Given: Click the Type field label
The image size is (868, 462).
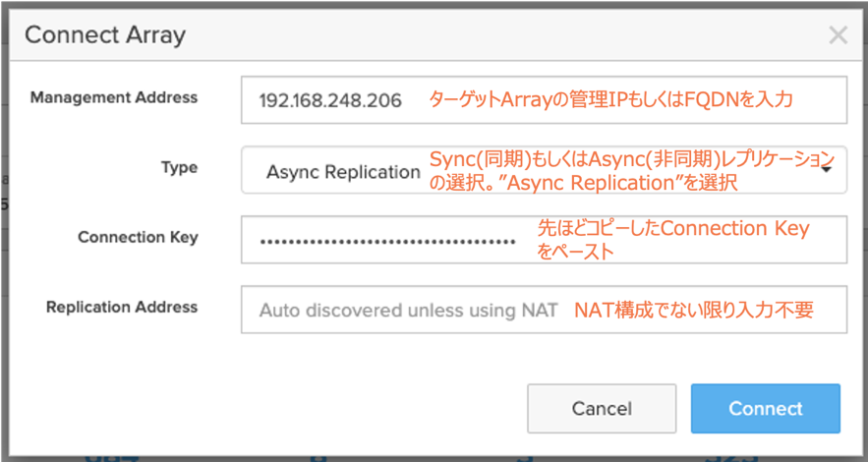Looking at the screenshot, I should click(x=179, y=167).
